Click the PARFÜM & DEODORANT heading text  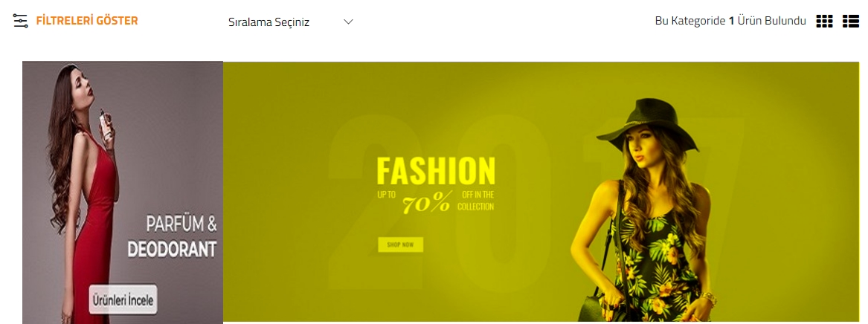click(x=172, y=236)
